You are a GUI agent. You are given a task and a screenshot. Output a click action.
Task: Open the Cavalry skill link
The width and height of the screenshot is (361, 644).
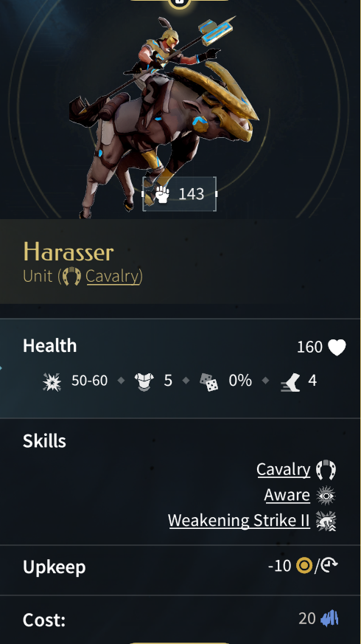(284, 469)
